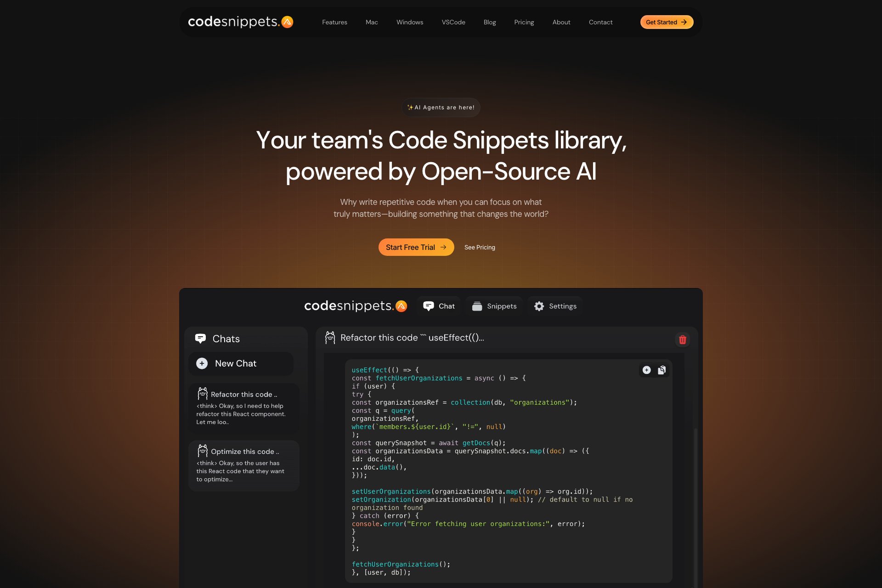Copy the code using the copy icon

(x=661, y=370)
